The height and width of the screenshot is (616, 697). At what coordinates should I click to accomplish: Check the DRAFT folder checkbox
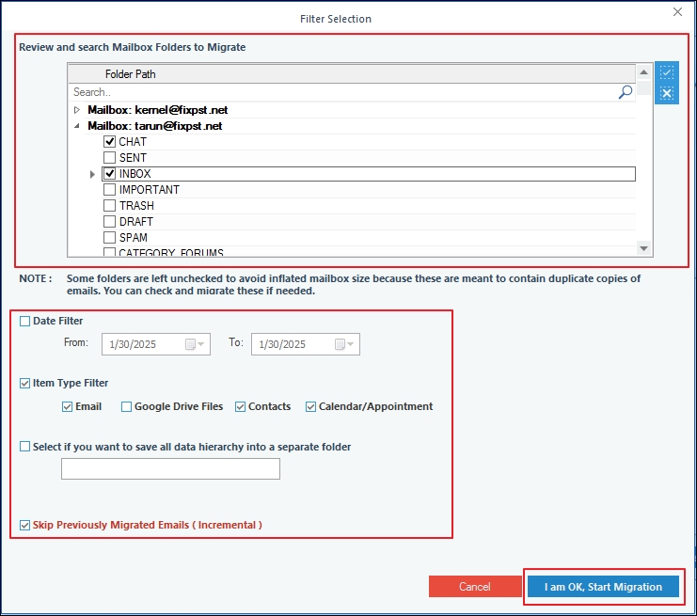click(109, 221)
